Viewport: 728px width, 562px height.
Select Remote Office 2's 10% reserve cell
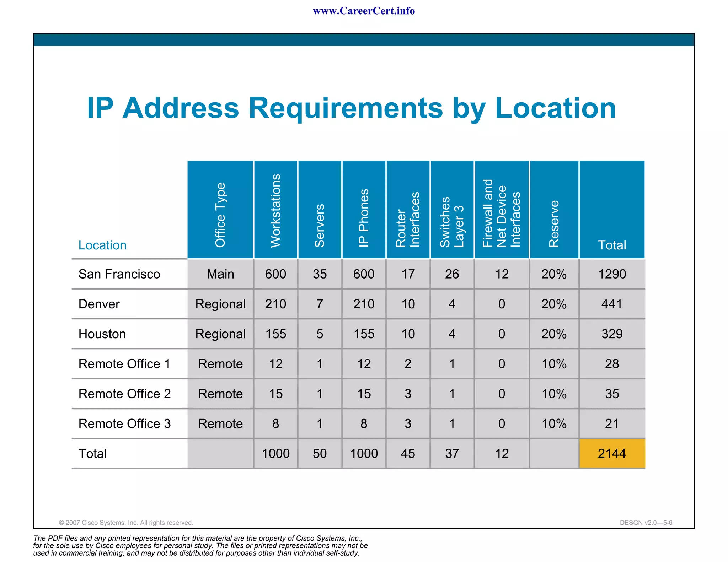click(x=554, y=393)
